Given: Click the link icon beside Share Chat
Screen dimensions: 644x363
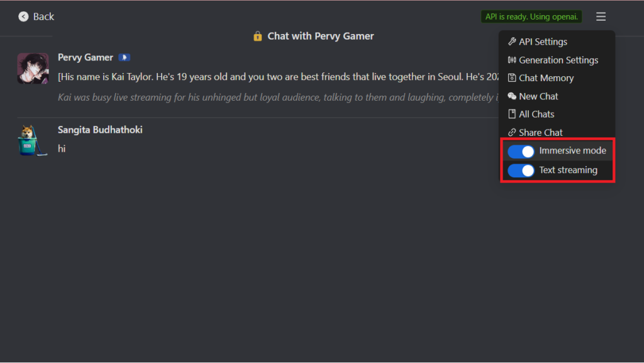Looking at the screenshot, I should [x=512, y=132].
